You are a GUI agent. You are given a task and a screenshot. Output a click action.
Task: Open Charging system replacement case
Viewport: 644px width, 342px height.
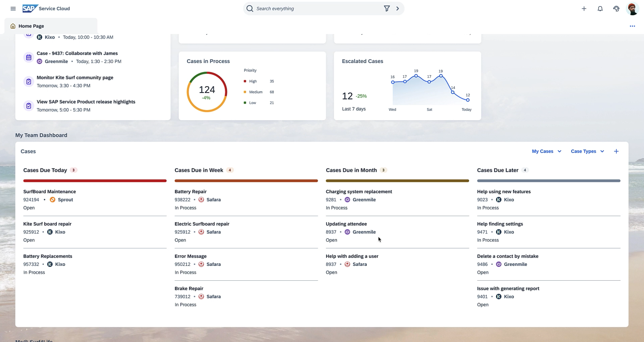click(x=359, y=191)
